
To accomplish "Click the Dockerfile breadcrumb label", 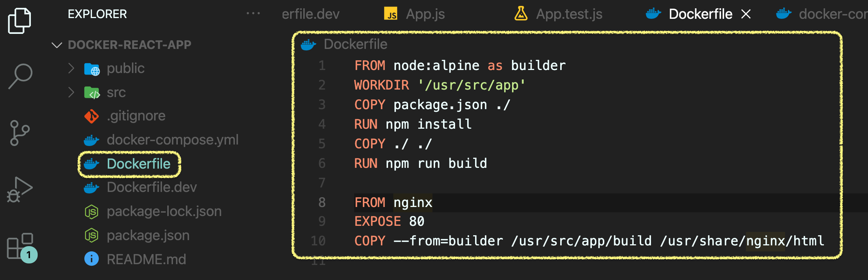I will (355, 44).
